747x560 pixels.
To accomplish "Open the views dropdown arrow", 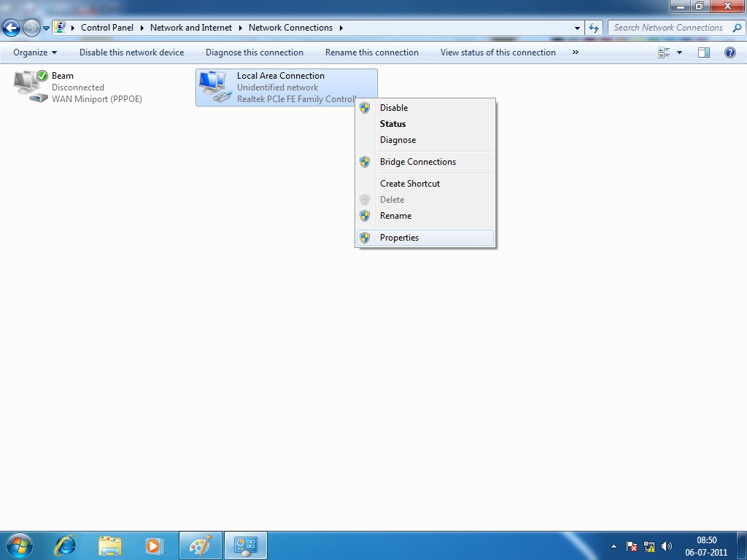I will tap(678, 52).
